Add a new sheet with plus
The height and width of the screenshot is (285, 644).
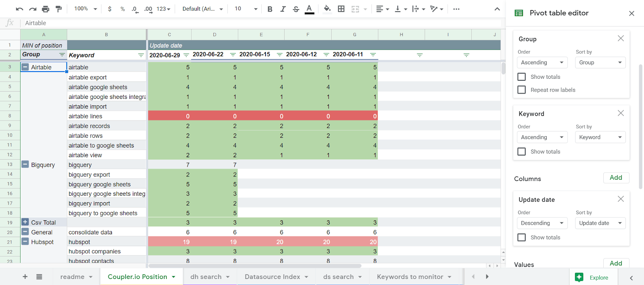[25, 277]
